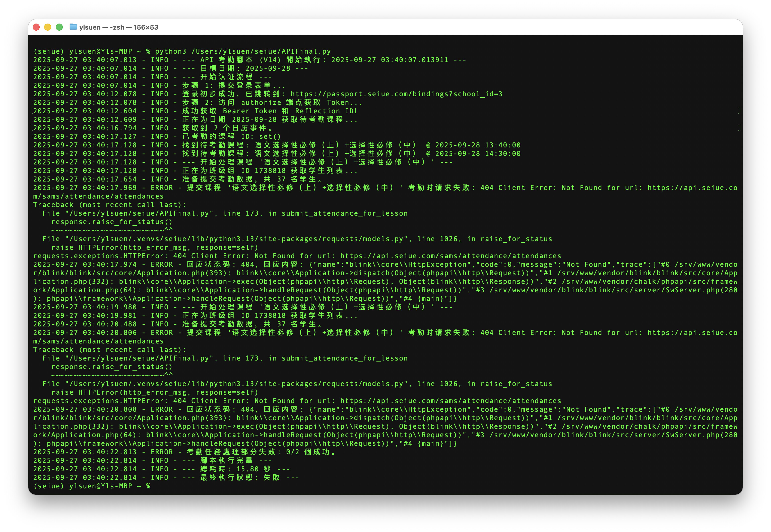Close the Terminal window with red button
Viewport: 771px width, 532px height.
click(x=36, y=27)
